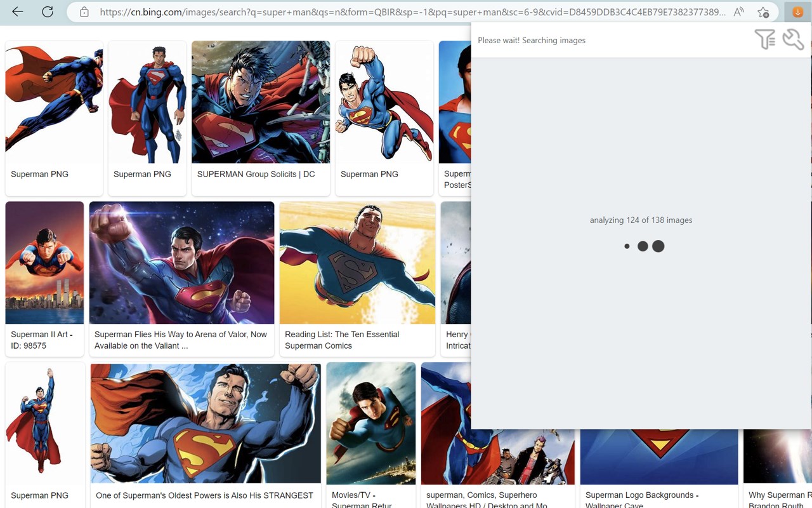This screenshot has width=812, height=508.
Task: Click the three-dot loading indicator
Action: click(x=644, y=246)
